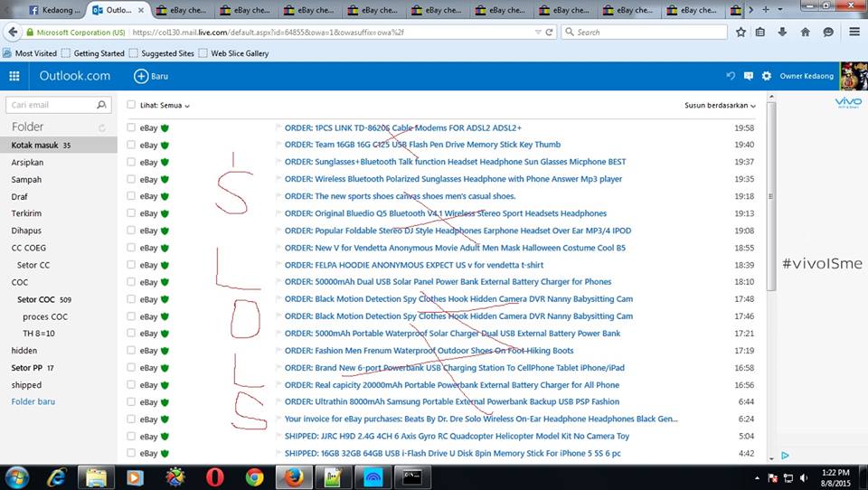Open the messaging chat icon in header
This screenshot has width=868, height=490.
click(749, 76)
